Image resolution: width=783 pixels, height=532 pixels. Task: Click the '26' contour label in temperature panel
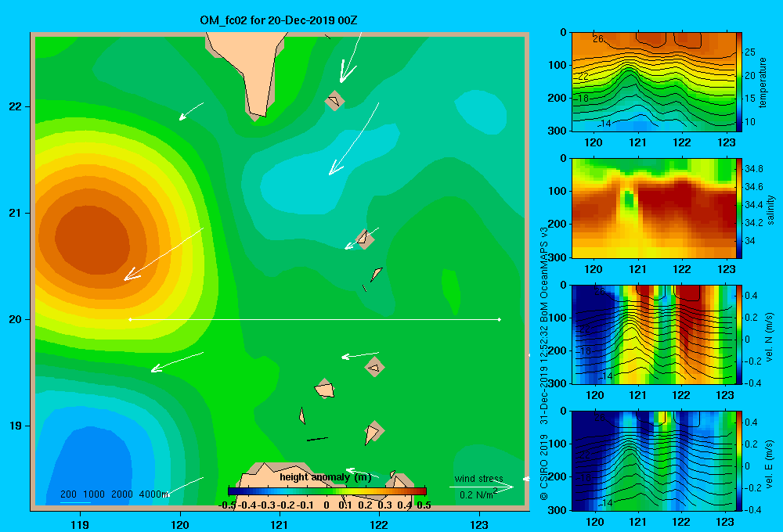[x=598, y=39]
